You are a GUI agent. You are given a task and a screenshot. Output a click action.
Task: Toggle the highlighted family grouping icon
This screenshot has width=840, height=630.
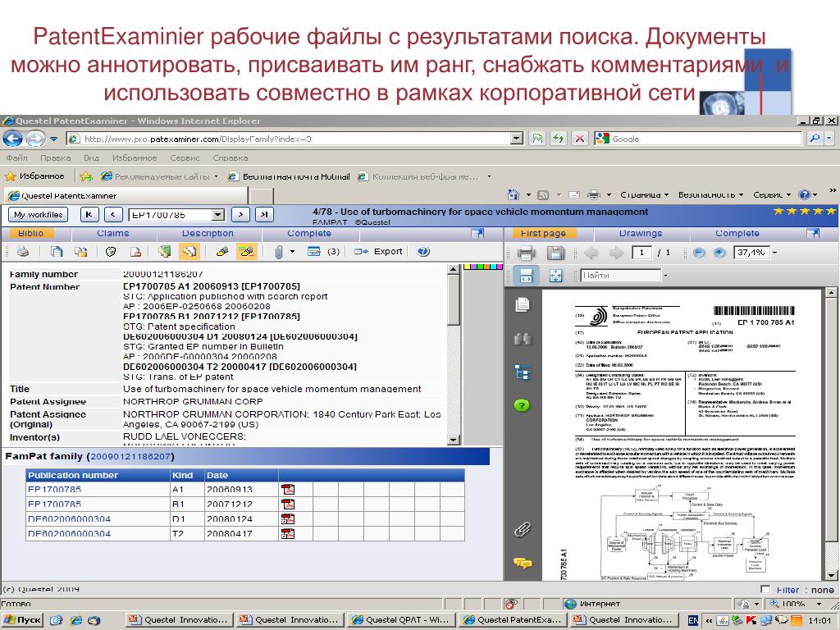(x=189, y=251)
